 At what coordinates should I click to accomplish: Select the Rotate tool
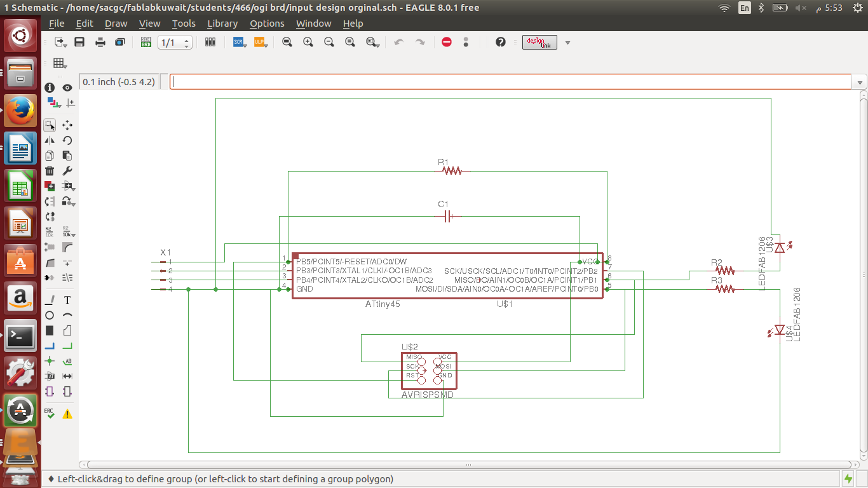[67, 140]
